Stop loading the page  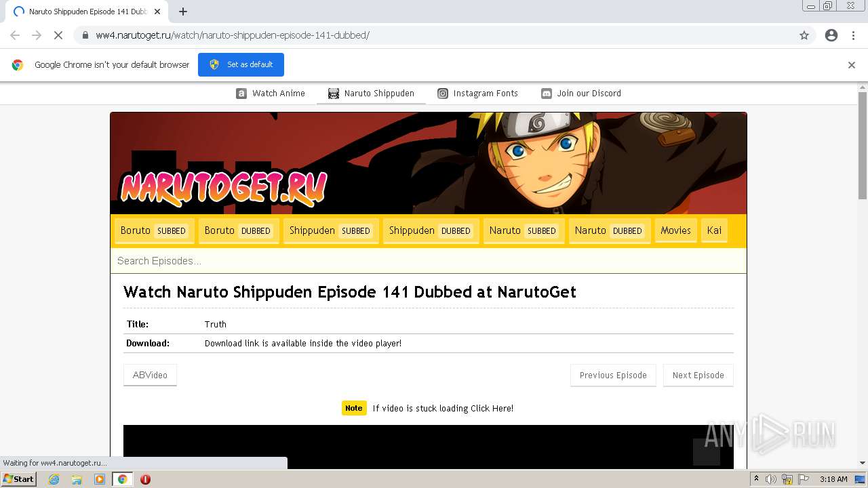58,35
